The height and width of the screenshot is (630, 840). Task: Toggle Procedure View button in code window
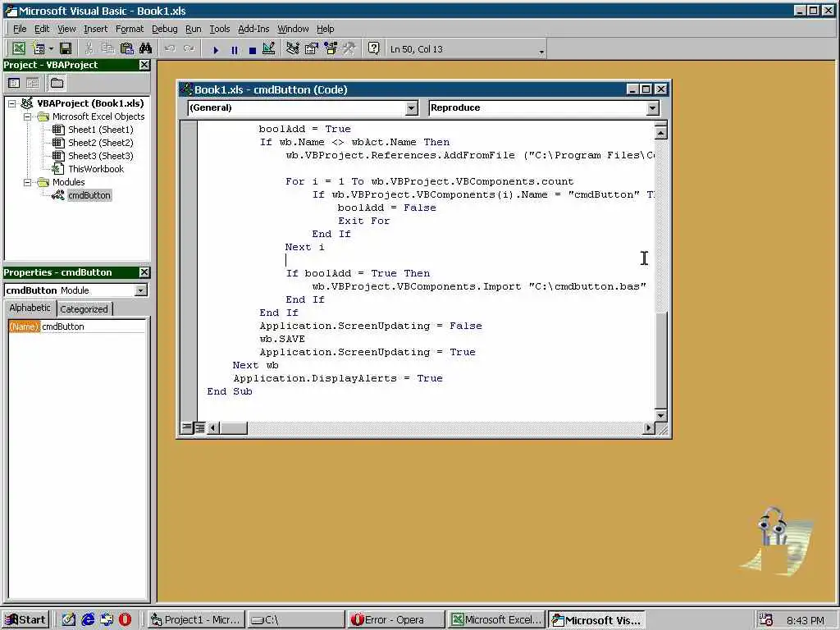click(x=186, y=428)
